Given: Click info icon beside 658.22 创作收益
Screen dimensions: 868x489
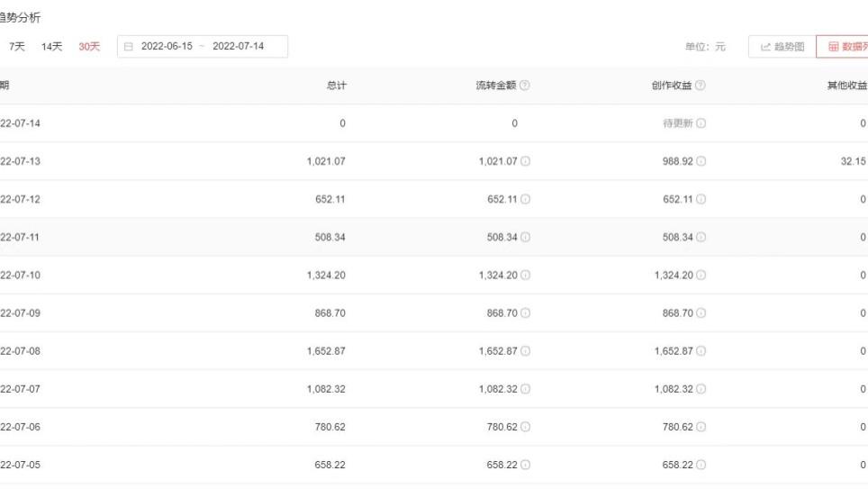Looking at the screenshot, I should tap(701, 466).
